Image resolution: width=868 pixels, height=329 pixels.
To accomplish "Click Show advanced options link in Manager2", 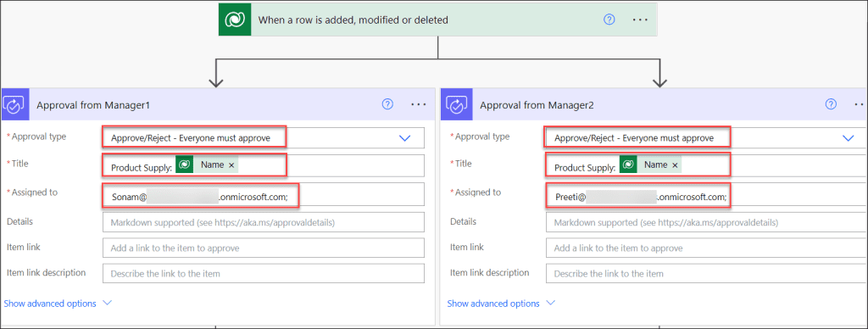I will point(493,304).
